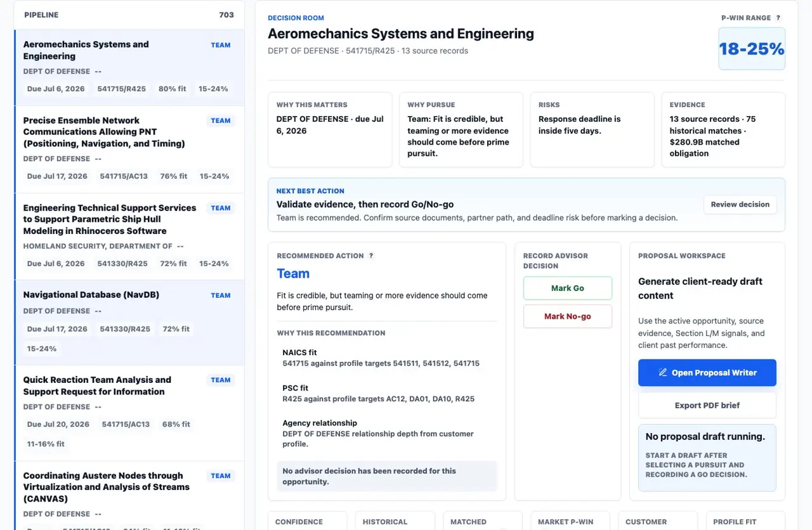Click the "541715/AC13" chip on the Precise Ensemble card

(x=124, y=176)
